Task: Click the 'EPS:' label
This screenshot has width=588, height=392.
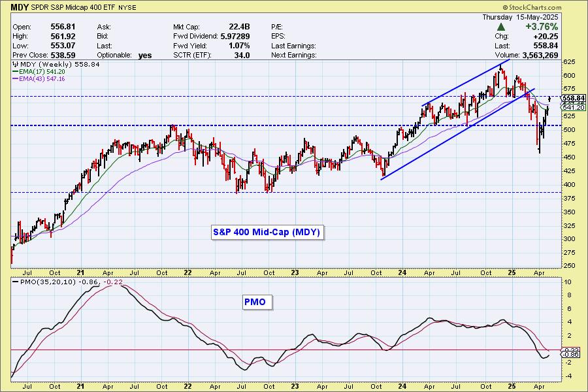Action: point(278,37)
